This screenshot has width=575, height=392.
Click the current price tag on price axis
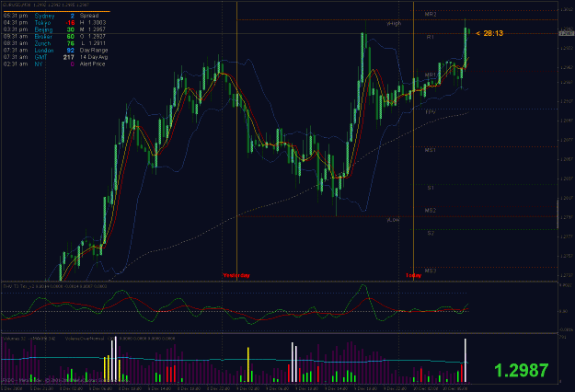(566, 33)
